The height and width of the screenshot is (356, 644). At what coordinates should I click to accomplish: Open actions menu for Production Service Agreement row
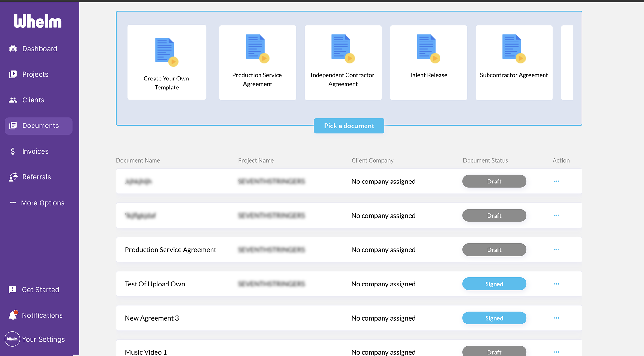556,250
